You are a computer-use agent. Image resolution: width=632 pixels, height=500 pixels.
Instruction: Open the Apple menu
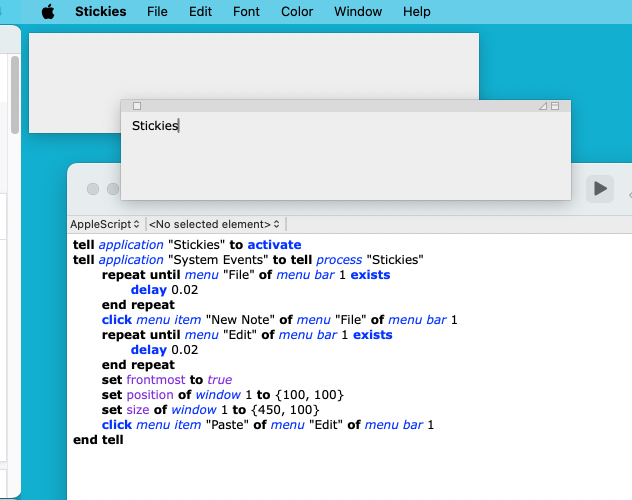[x=48, y=12]
